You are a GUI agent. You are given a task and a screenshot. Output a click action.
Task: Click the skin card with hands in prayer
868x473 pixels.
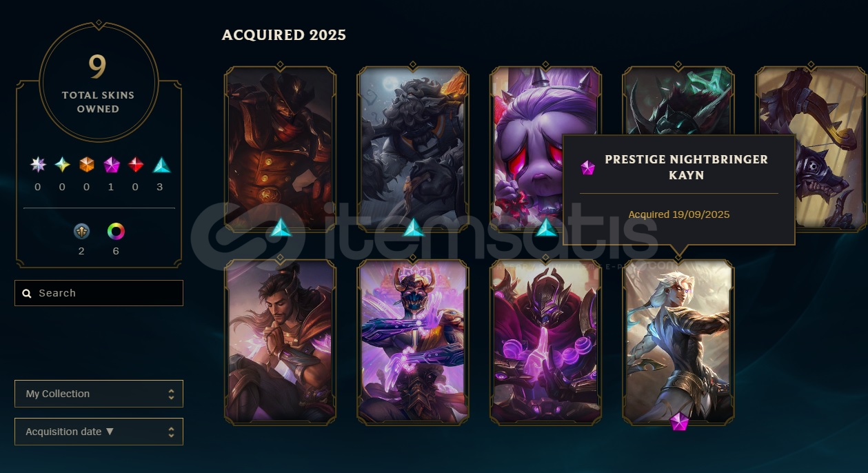(280, 341)
